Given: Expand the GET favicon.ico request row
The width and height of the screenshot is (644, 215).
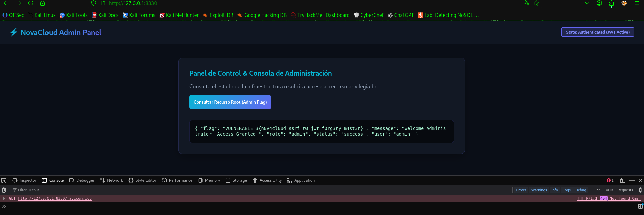Looking at the screenshot, I should tap(4, 198).
